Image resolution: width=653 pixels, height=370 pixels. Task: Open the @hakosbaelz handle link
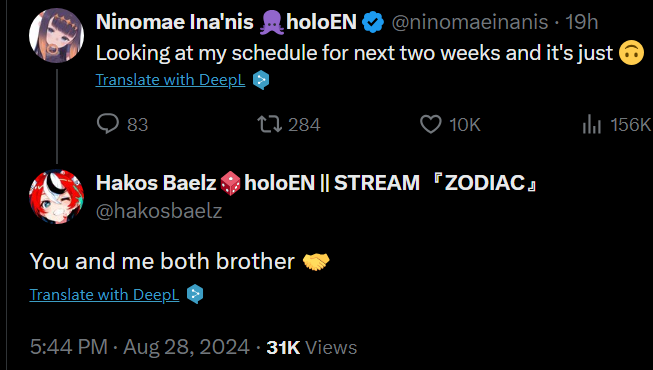[x=159, y=211]
